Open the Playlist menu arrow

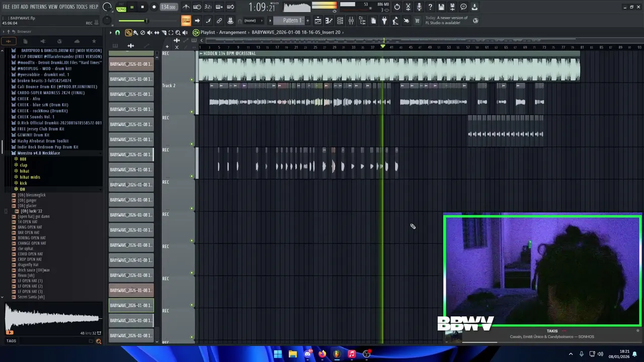click(111, 33)
